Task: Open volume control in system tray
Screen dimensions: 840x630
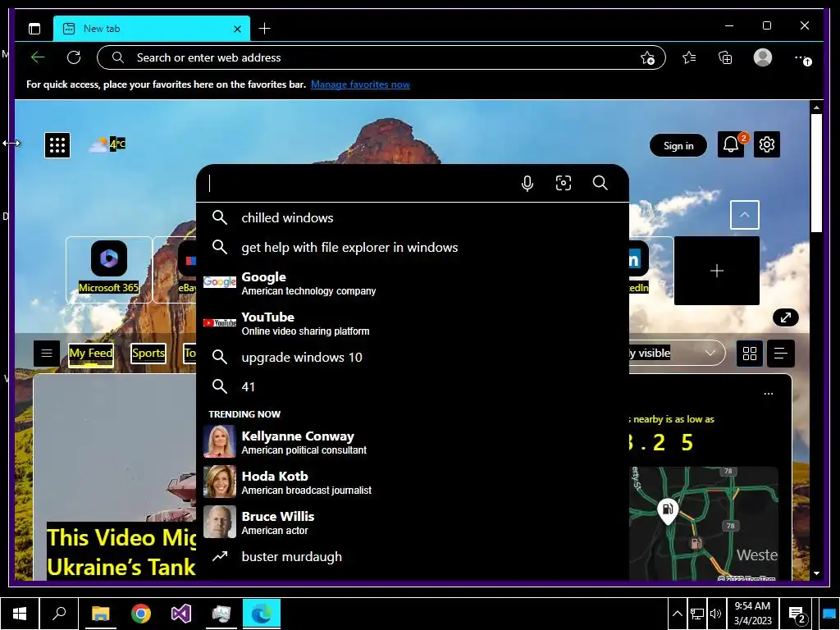Action: [x=715, y=614]
